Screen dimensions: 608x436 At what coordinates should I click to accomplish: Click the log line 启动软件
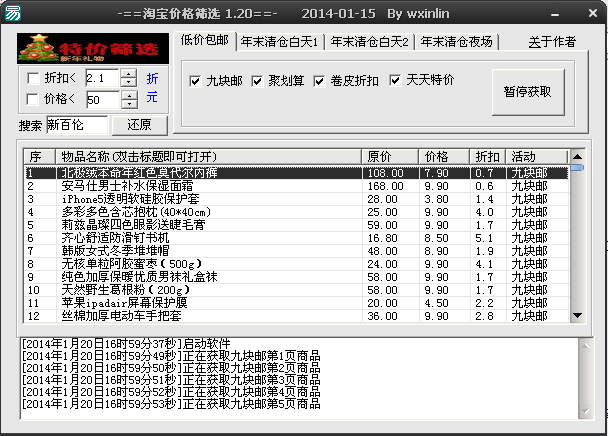126,344
